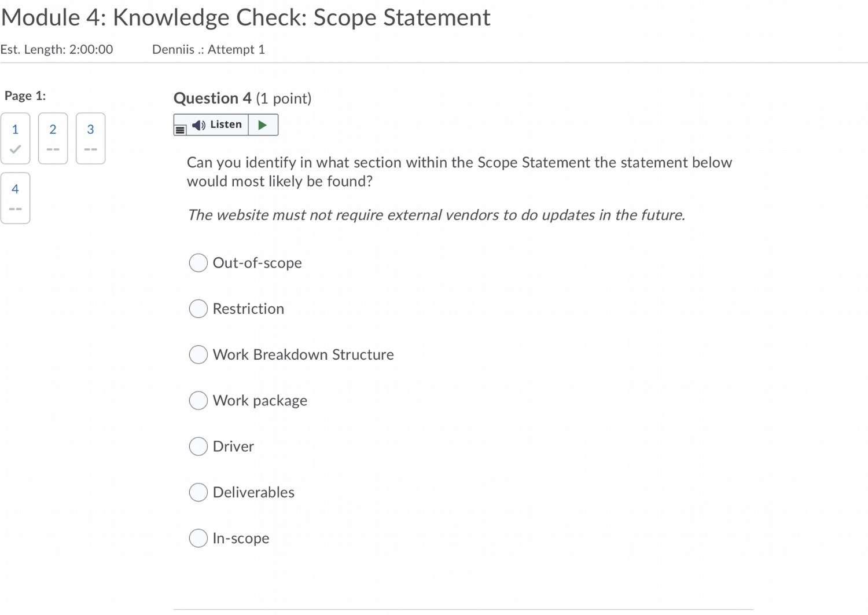Click the speaker icon on the Listen bar

(x=197, y=124)
